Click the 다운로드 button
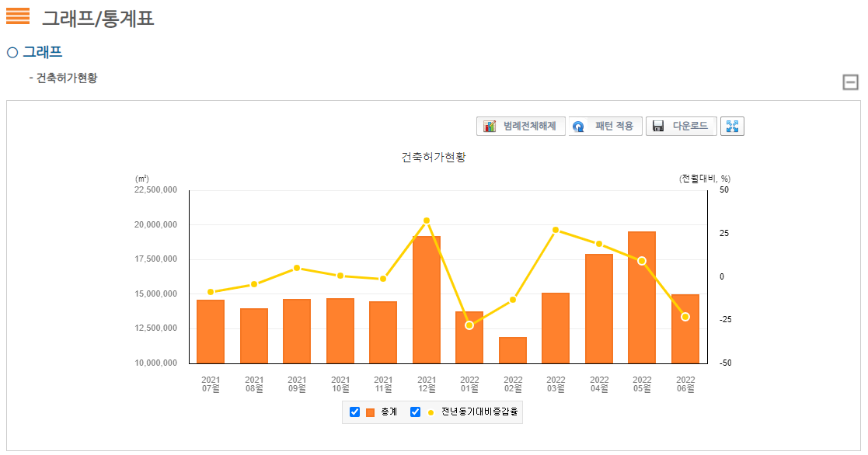This screenshot has height=455, width=868. (681, 126)
